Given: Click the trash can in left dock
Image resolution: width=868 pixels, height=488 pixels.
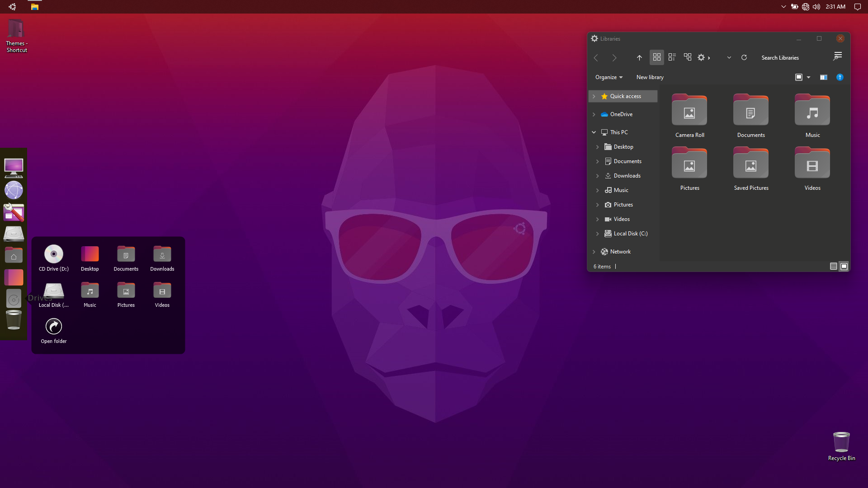Looking at the screenshot, I should (x=14, y=320).
